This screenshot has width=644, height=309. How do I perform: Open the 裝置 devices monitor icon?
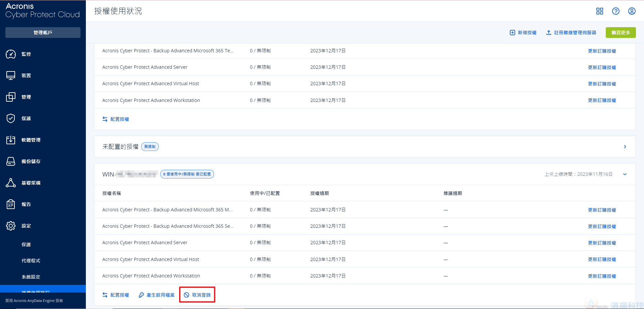pos(11,75)
